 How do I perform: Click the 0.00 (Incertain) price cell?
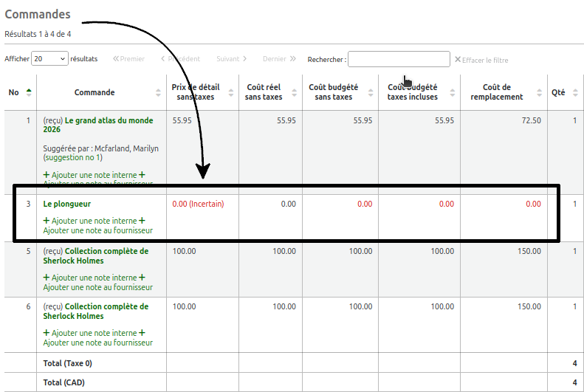[198, 204]
